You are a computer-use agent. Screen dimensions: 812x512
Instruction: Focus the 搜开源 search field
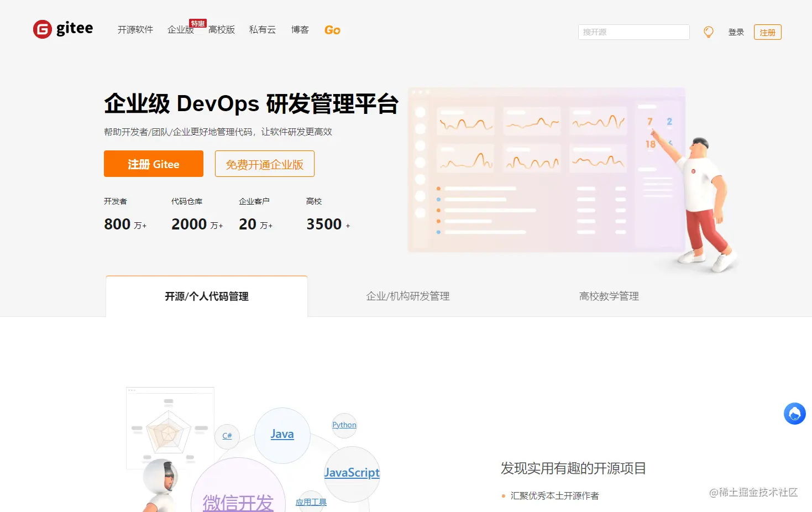[633, 32]
